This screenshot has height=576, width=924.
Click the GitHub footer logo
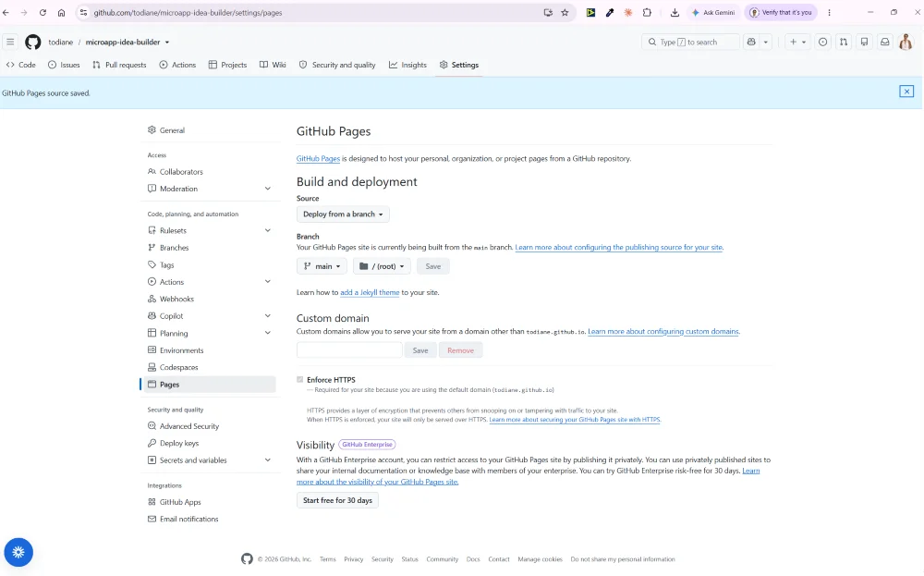pyautogui.click(x=247, y=559)
